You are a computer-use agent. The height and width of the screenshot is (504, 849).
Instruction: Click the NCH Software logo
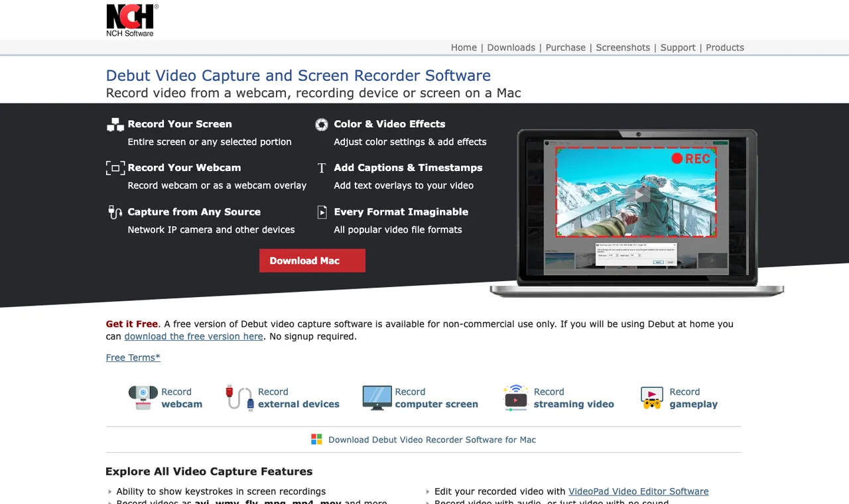[x=132, y=20]
